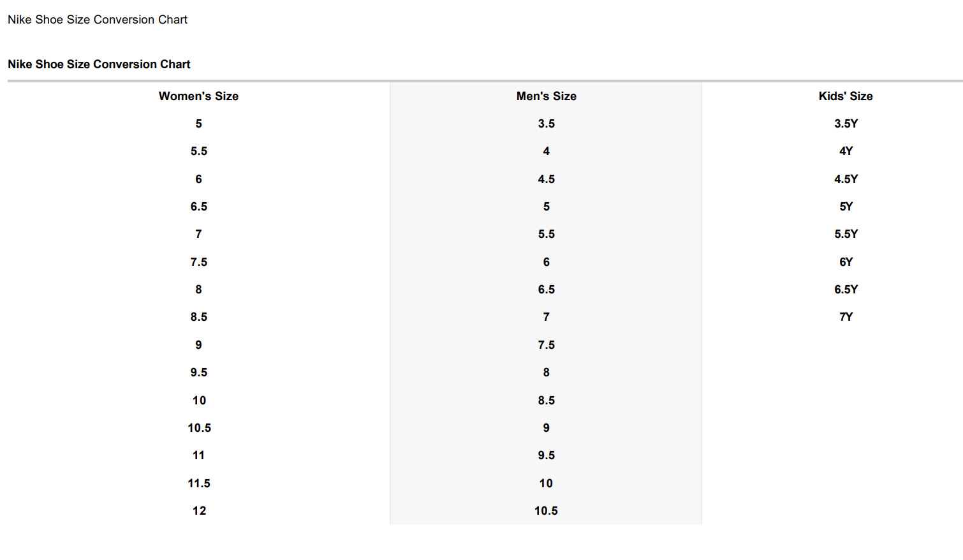Click the Men's Size column header
Viewport: 963px width, 560px height.
coord(546,96)
